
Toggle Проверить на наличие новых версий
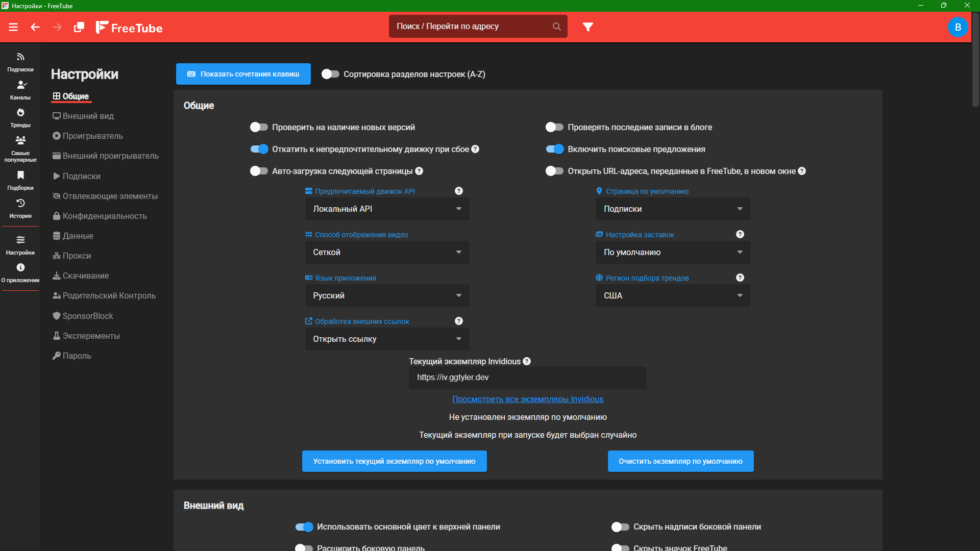point(259,127)
